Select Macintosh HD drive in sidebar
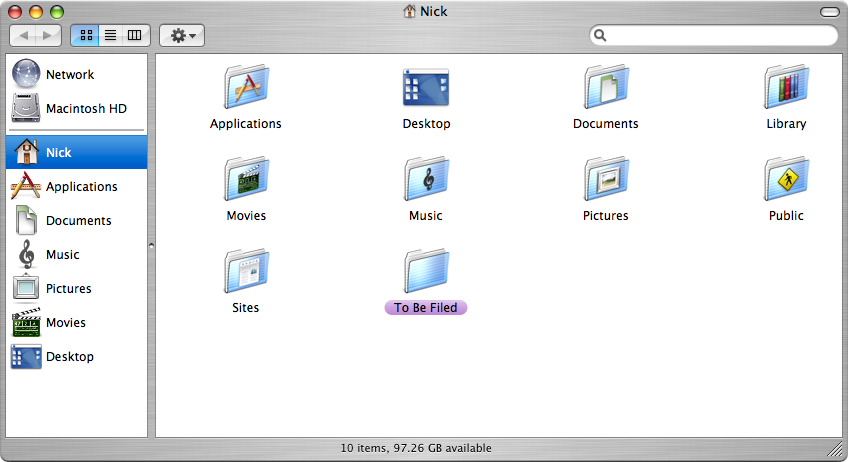This screenshot has height=462, width=848. pos(77,108)
